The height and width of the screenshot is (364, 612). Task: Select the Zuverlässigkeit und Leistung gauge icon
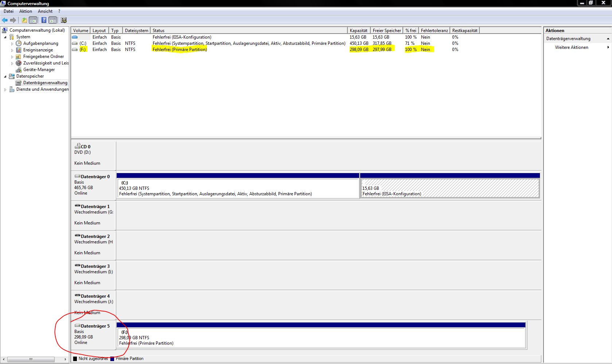coord(19,63)
